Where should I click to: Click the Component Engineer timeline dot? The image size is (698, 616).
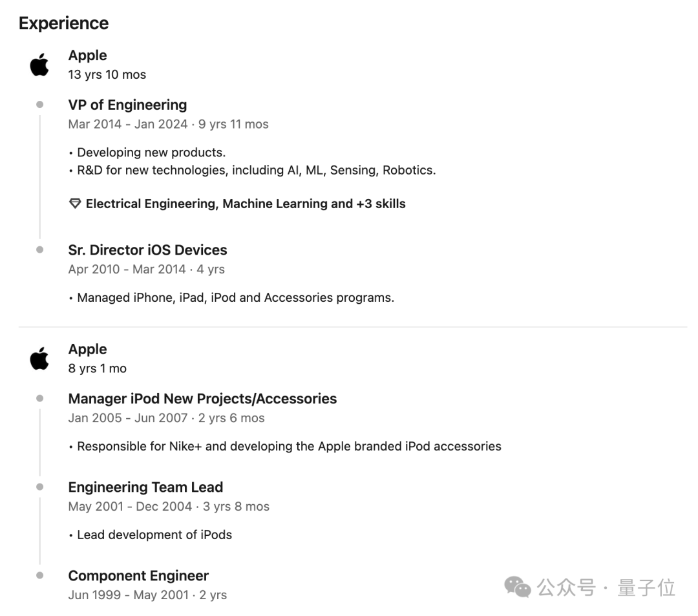pos(40,575)
